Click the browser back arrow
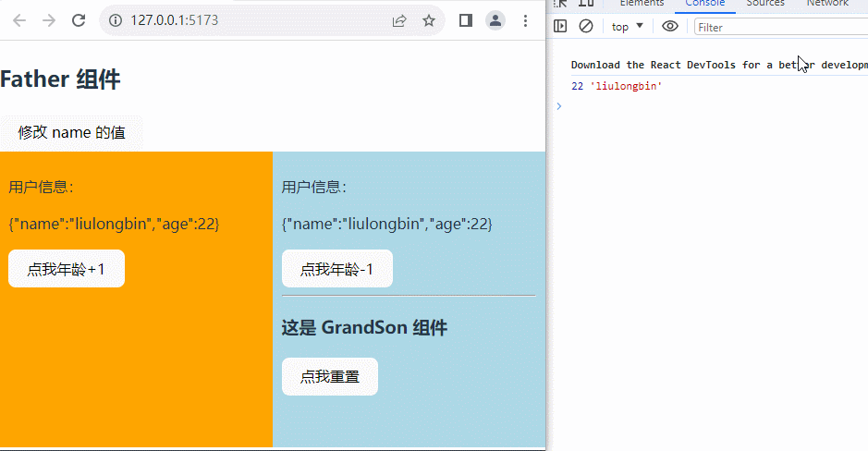Image resolution: width=868 pixels, height=451 pixels. (19, 20)
